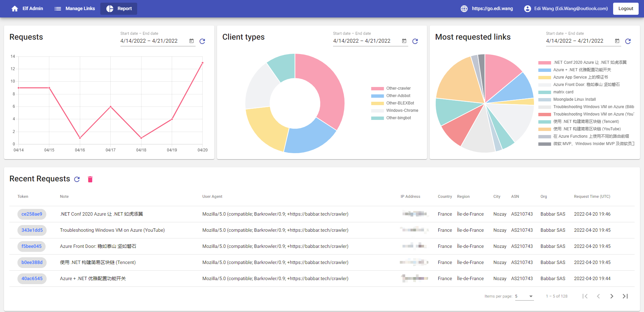Toggle the matrix card legend entry

(x=556, y=92)
